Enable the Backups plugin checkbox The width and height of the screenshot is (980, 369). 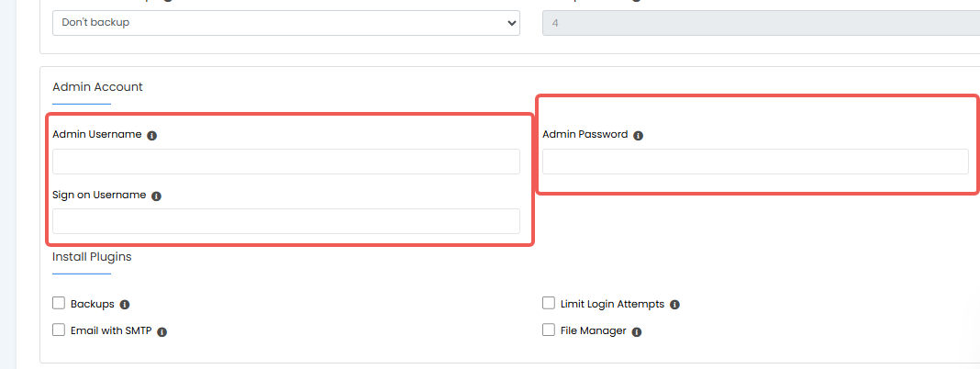(x=59, y=303)
